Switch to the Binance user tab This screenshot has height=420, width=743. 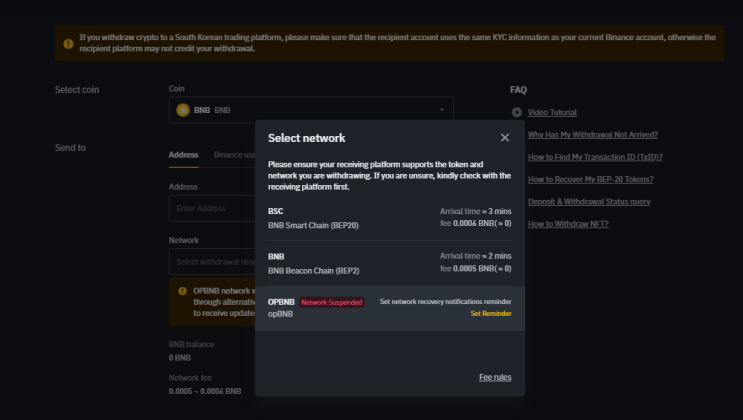[x=235, y=155]
